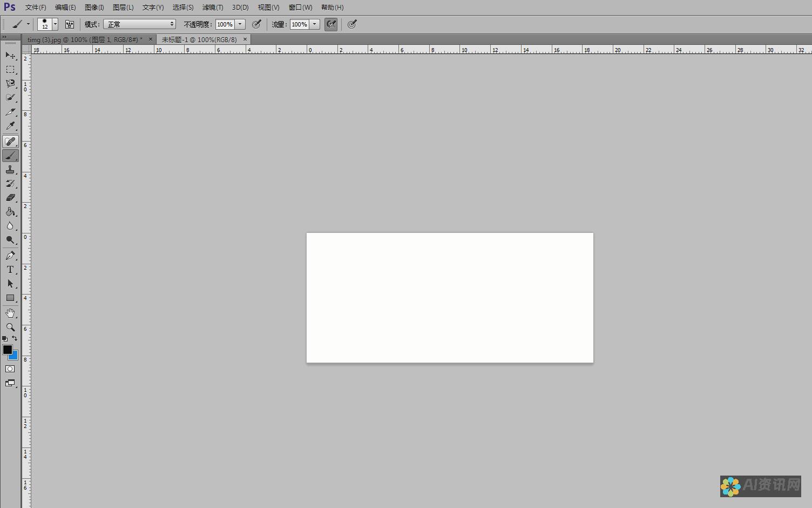
Task: Expand the toolbox double-arrow toggle
Action: tap(4, 37)
